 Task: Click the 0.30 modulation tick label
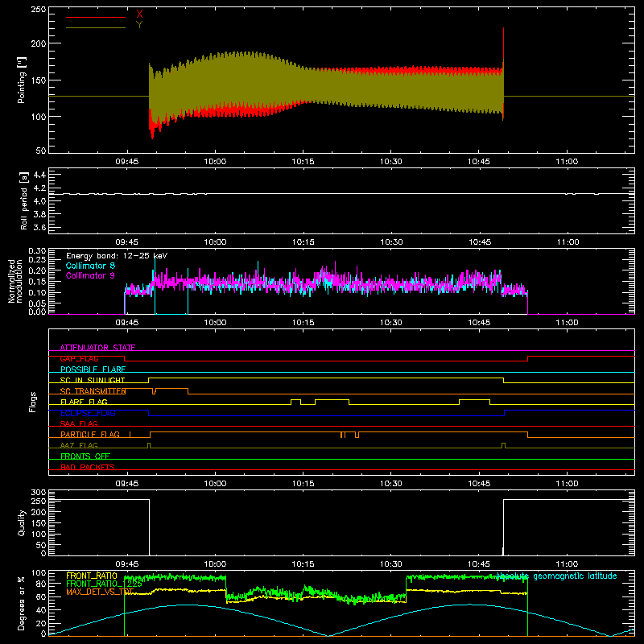(x=37, y=250)
